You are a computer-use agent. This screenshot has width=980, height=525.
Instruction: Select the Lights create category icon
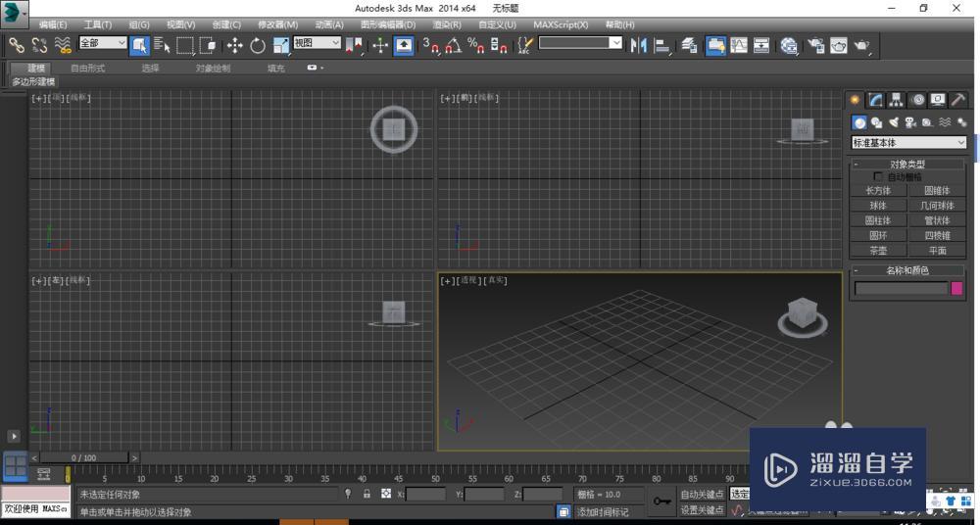pos(894,123)
